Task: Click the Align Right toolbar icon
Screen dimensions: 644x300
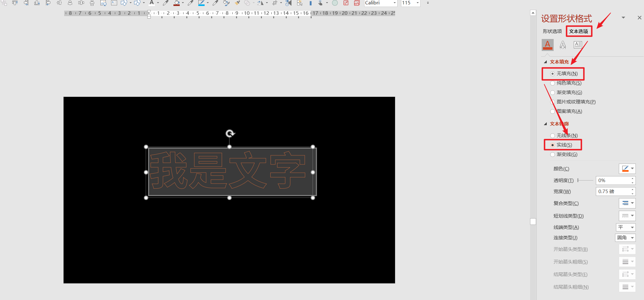Action: click(x=26, y=3)
